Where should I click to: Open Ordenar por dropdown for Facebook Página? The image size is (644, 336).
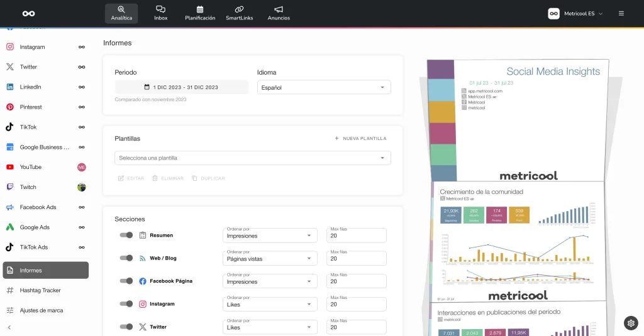point(270,281)
